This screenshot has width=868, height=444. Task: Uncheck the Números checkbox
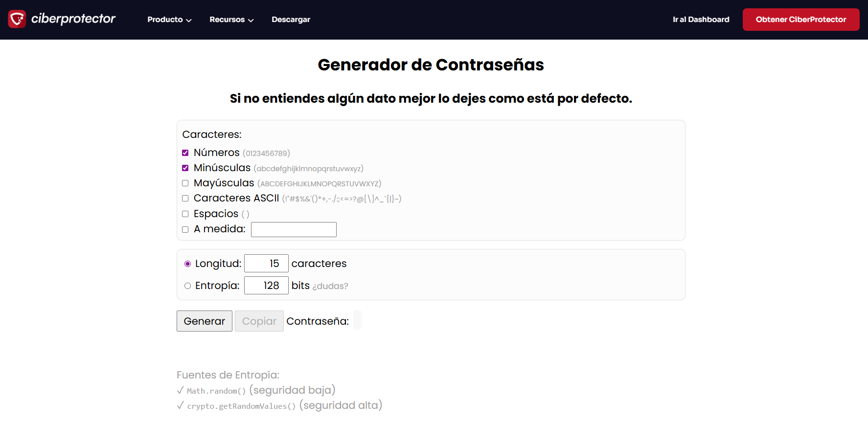click(x=185, y=153)
